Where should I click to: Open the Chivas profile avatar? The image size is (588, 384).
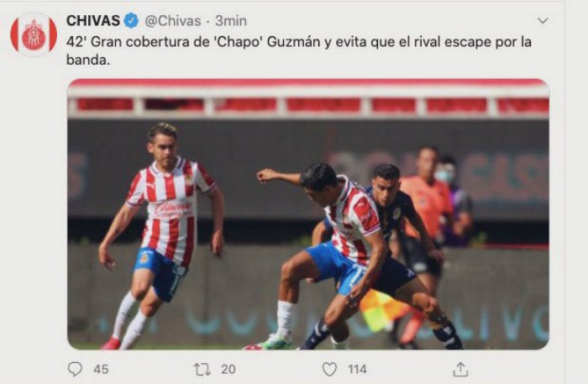[x=34, y=35]
